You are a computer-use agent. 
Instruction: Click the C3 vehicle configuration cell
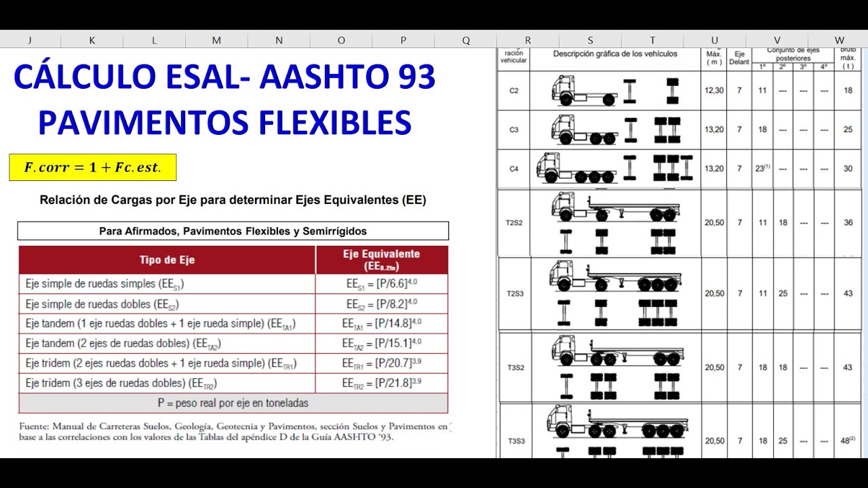[513, 129]
